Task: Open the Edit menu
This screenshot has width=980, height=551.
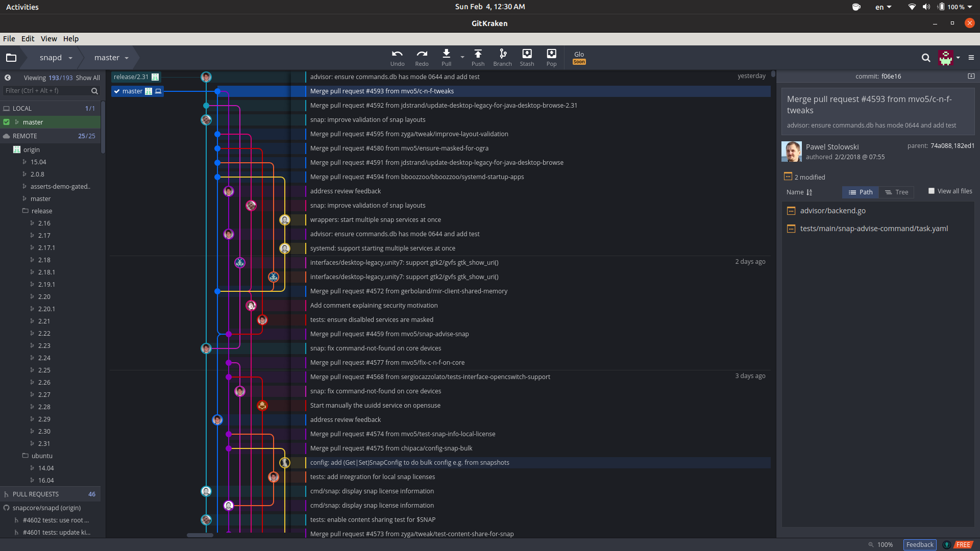Action: coord(28,39)
